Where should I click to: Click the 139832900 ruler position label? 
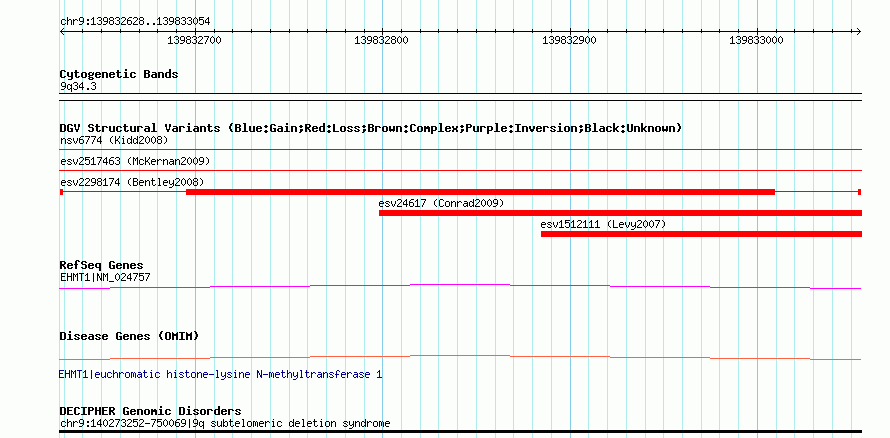click(569, 40)
